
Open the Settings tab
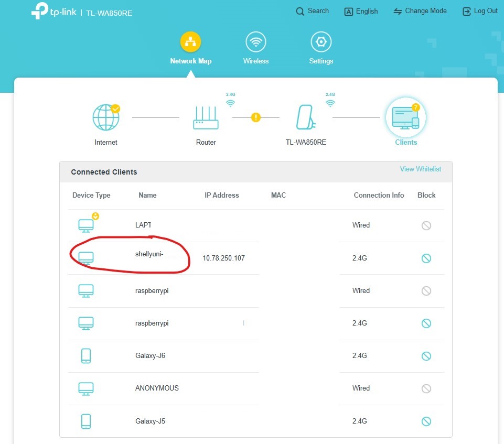coord(321,48)
